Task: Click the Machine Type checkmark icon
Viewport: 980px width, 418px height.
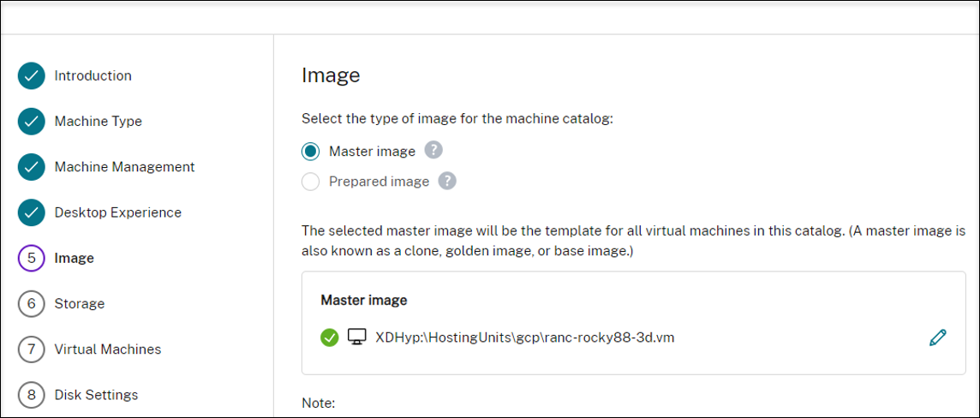Action: (31, 122)
